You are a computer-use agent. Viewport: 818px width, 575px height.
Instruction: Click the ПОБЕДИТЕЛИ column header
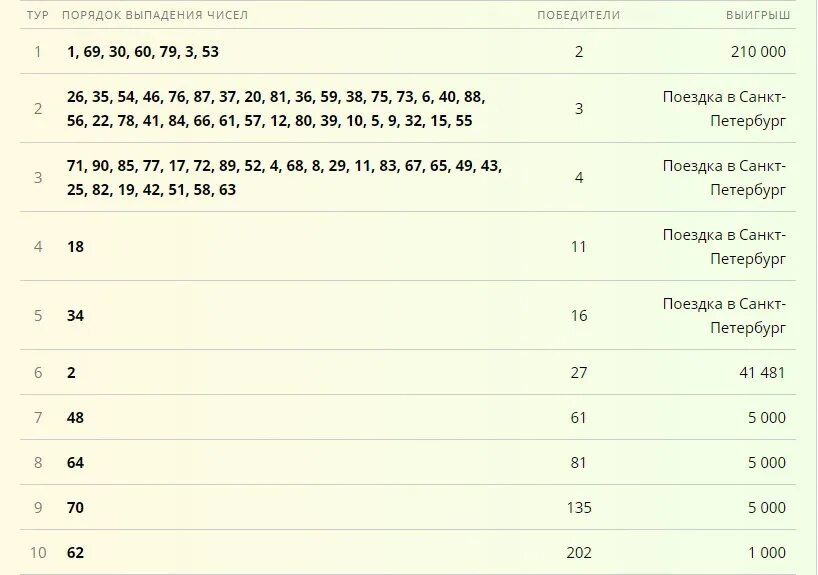579,15
